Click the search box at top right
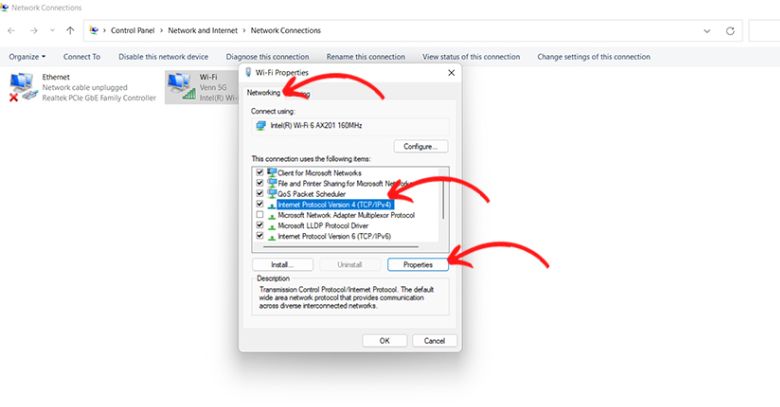 [x=764, y=31]
